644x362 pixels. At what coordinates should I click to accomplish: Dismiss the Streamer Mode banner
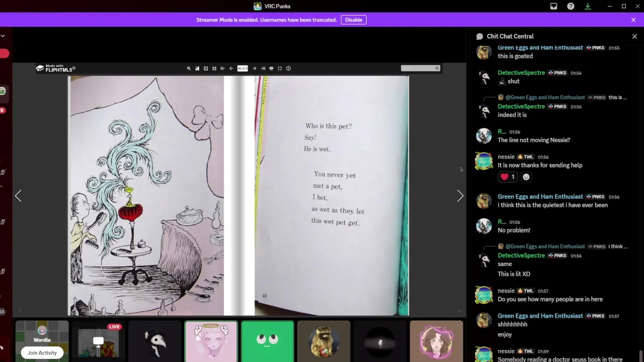633,20
